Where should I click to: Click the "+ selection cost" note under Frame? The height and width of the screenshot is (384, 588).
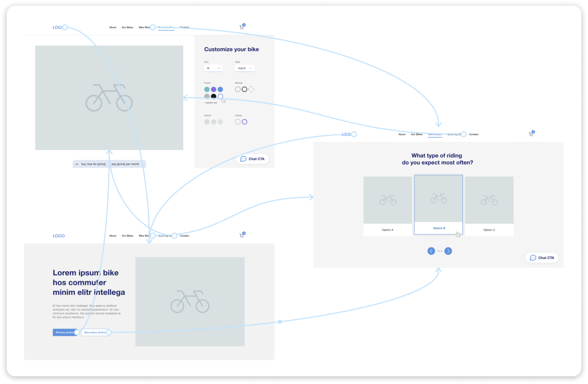coord(211,103)
